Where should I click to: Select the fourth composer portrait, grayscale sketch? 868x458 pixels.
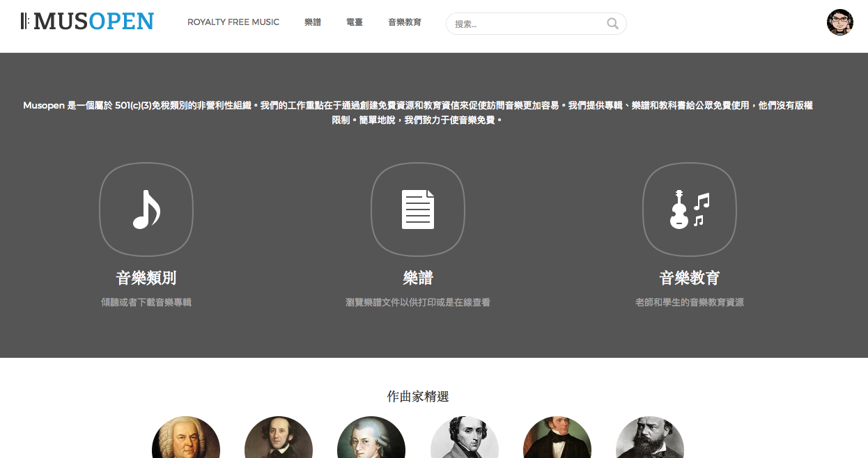(x=465, y=437)
